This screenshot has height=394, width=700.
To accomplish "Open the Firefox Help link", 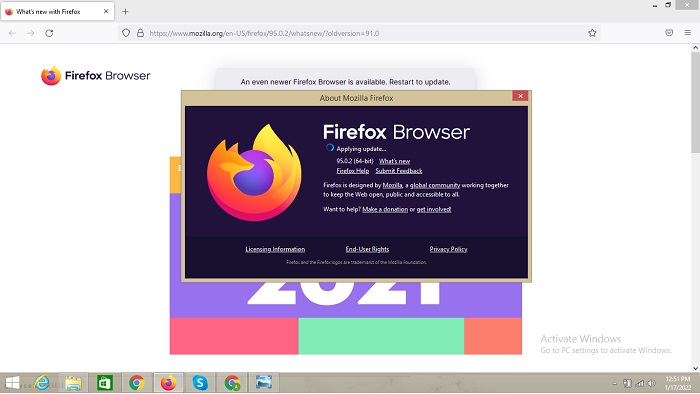I will point(353,171).
